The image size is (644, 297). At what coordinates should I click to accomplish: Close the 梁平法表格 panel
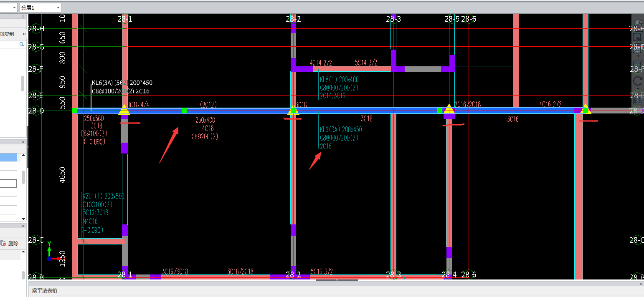(641, 284)
